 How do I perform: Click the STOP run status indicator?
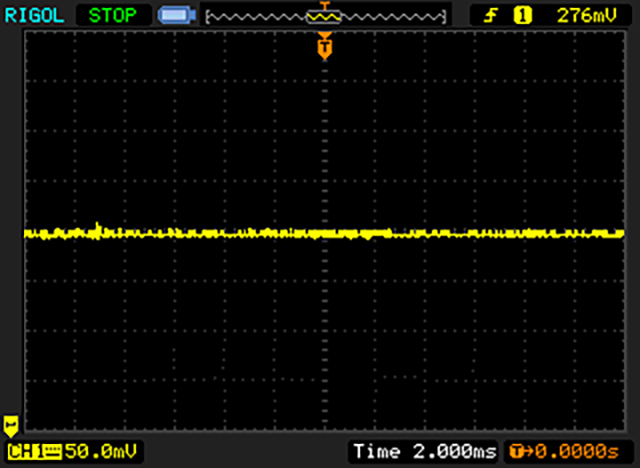[x=112, y=16]
